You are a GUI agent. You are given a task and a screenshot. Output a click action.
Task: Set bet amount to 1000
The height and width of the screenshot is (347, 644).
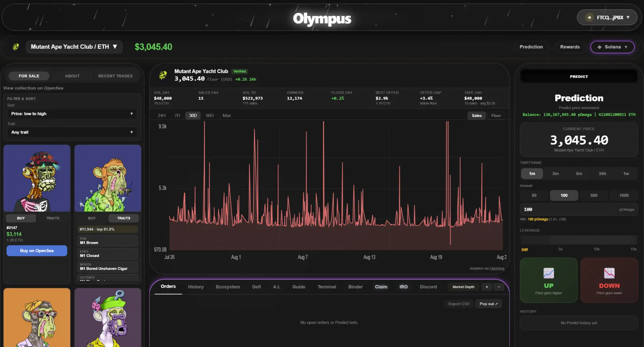pyautogui.click(x=624, y=195)
